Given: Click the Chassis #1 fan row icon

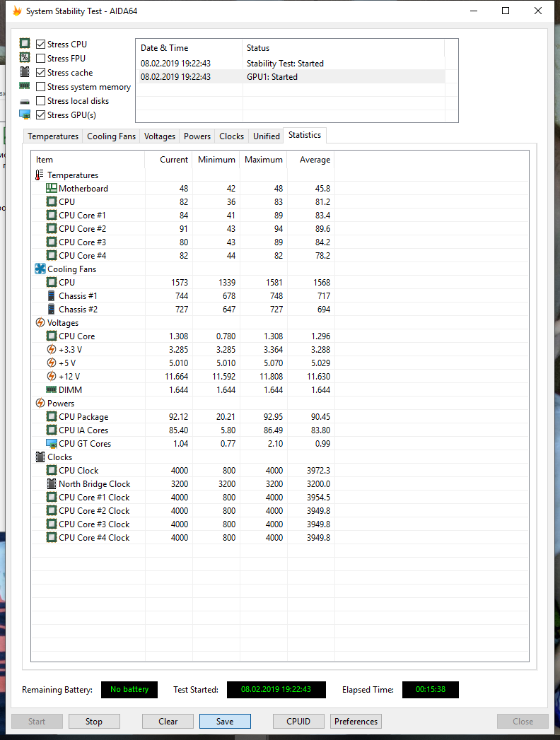Looking at the screenshot, I should 51,295.
